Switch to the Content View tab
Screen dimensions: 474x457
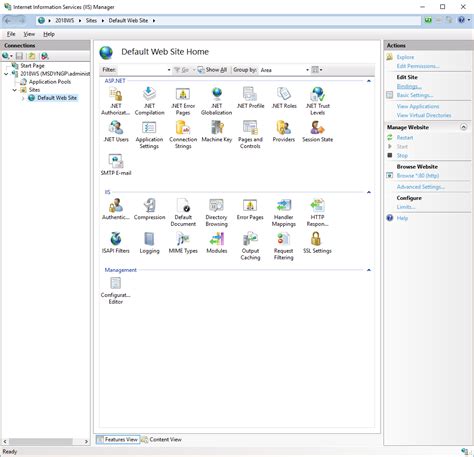(x=162, y=439)
